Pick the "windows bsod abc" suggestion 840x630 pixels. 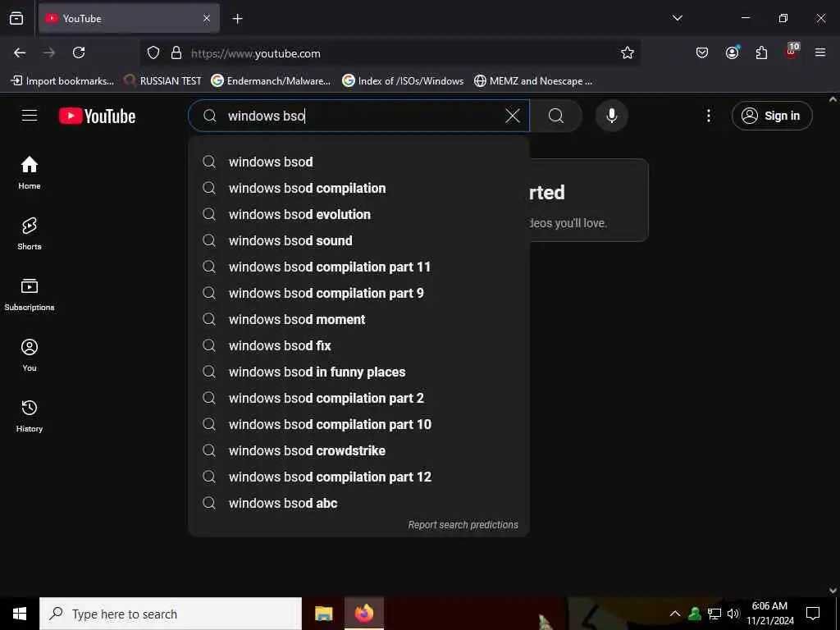(359, 503)
